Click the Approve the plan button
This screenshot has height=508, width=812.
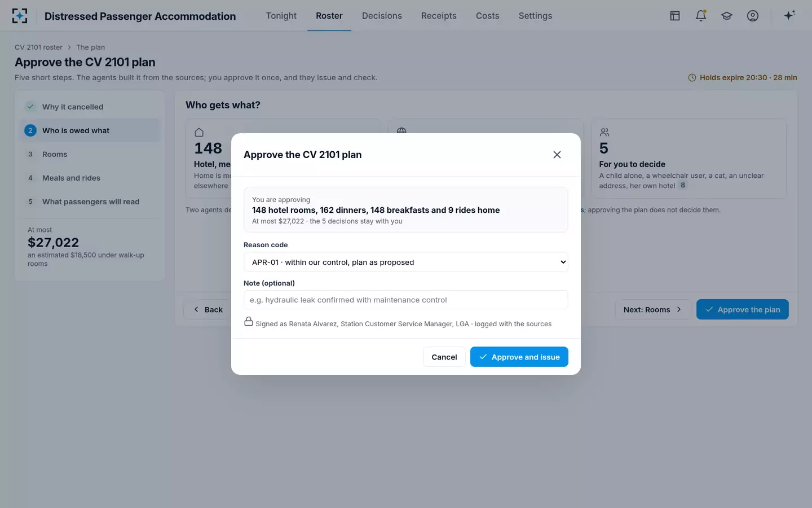(743, 309)
